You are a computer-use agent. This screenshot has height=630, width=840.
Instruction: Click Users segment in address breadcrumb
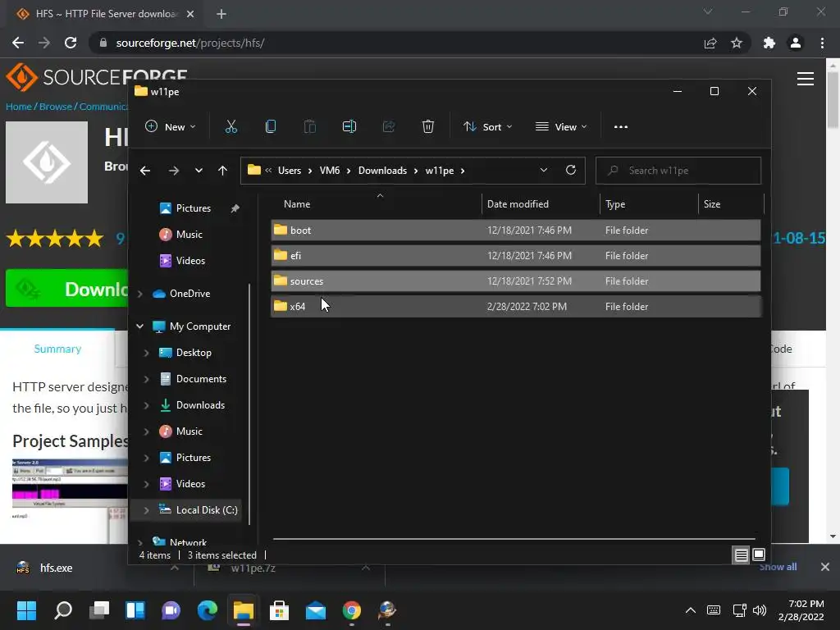290,171
